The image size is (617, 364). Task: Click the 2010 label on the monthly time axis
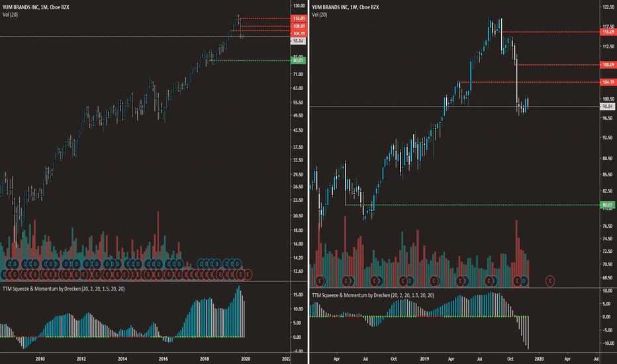pyautogui.click(x=40, y=359)
